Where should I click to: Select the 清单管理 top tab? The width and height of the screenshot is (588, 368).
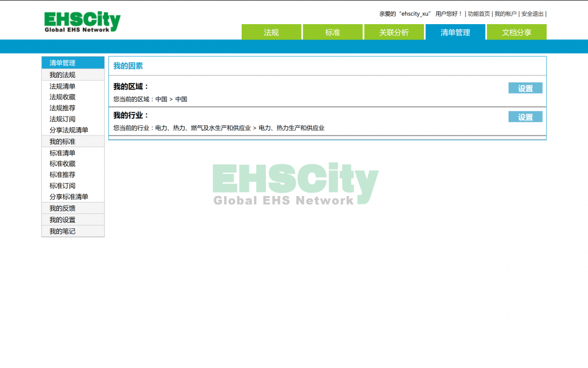[455, 32]
